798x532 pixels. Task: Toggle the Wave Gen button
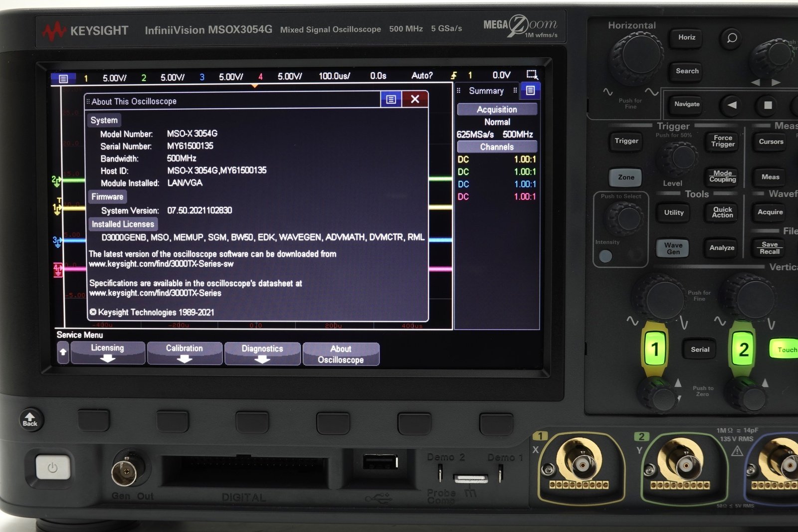coord(673,248)
